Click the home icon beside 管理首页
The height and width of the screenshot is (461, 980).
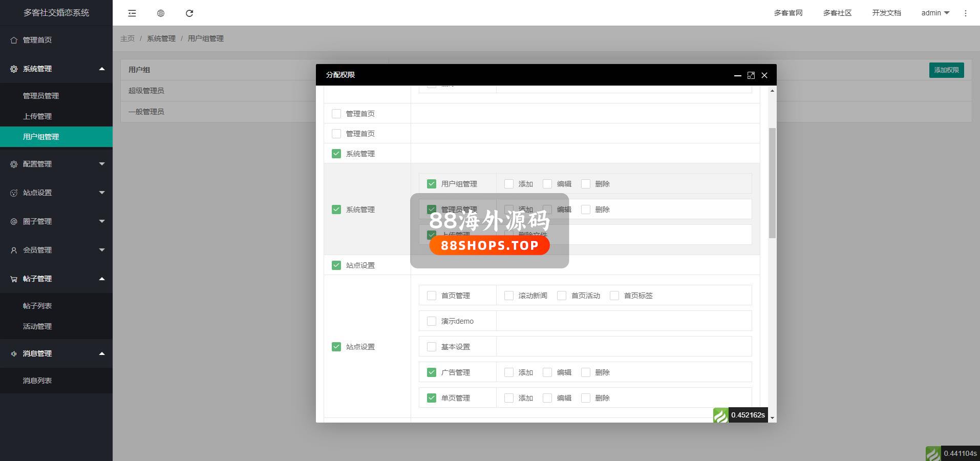14,40
